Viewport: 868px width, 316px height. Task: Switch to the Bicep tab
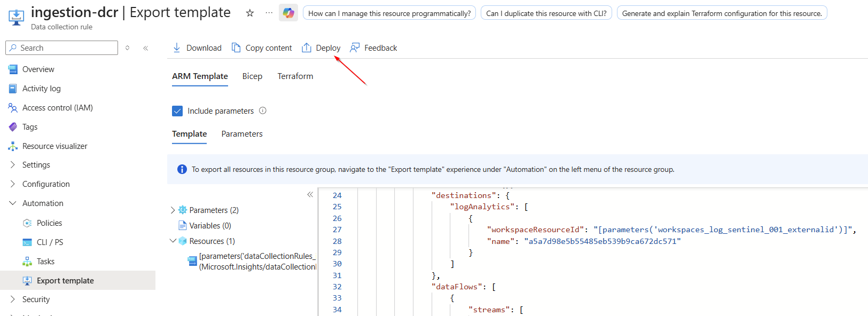pyautogui.click(x=252, y=76)
